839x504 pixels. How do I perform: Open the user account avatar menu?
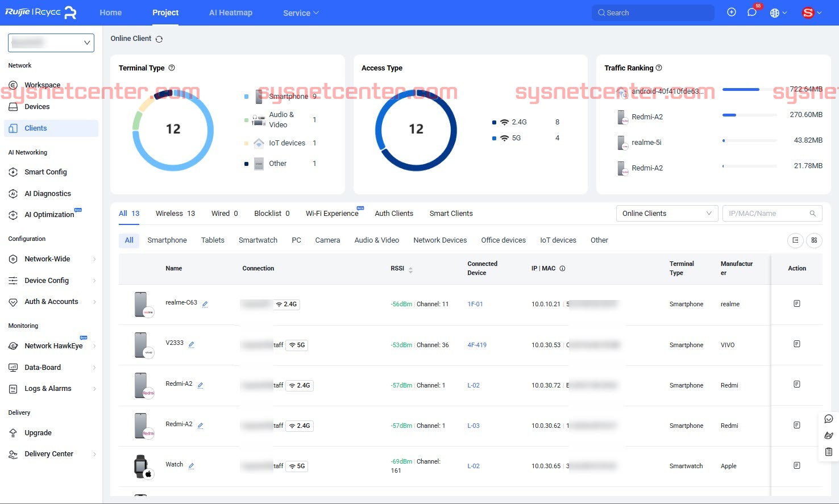click(x=812, y=13)
